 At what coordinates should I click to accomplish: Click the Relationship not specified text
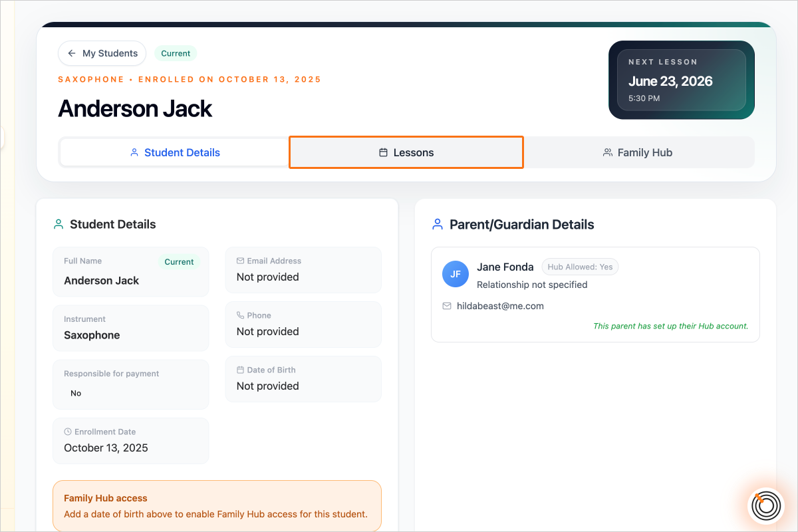532,285
